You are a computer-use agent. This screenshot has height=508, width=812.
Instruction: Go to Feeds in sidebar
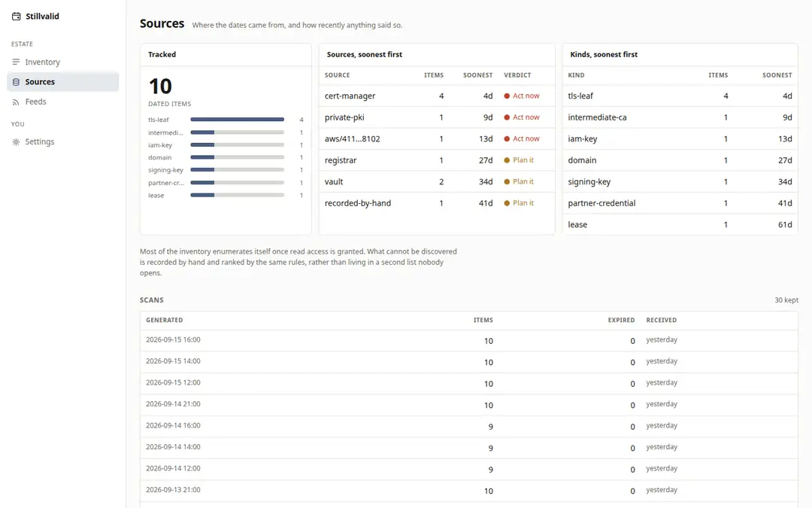click(x=62, y=102)
